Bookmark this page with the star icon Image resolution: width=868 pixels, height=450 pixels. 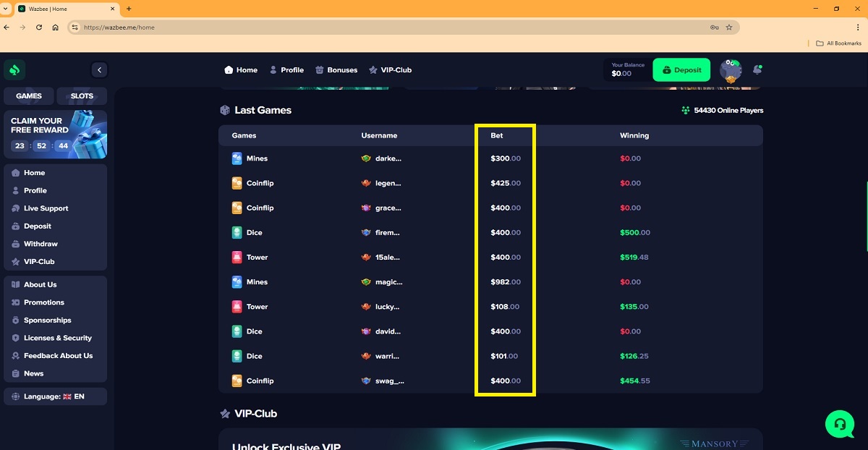(729, 27)
